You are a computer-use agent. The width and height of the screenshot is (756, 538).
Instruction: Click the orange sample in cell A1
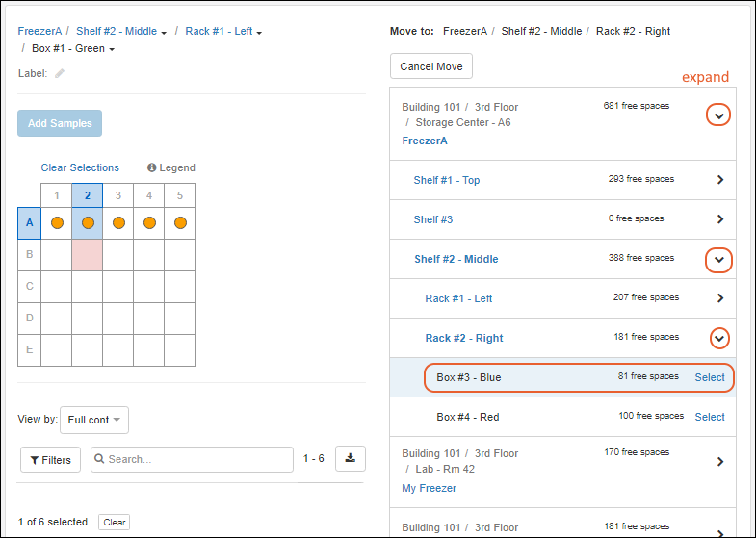57,223
